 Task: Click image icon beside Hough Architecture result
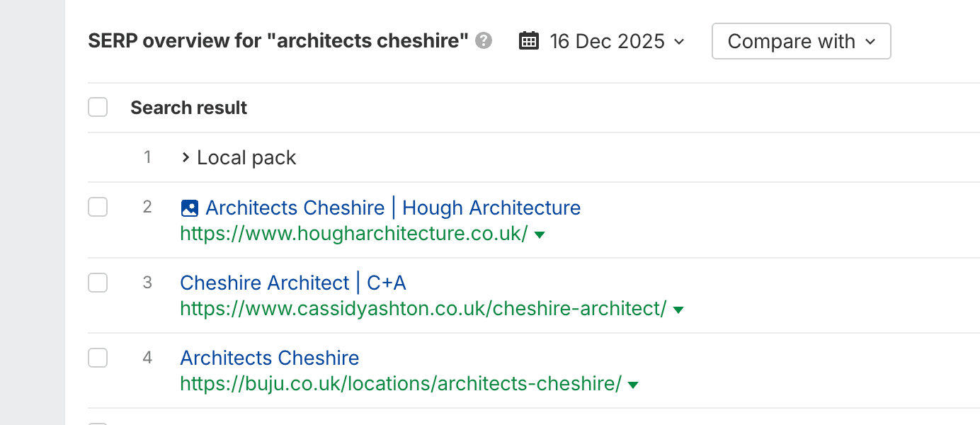[189, 208]
